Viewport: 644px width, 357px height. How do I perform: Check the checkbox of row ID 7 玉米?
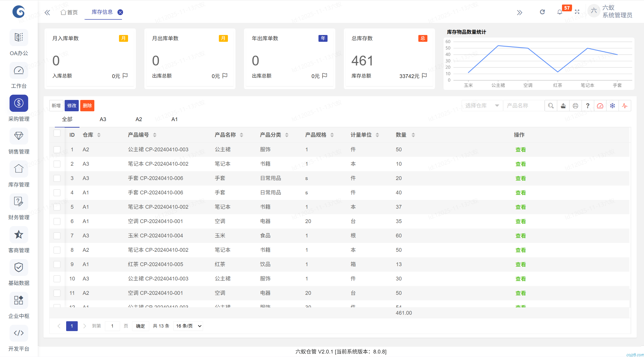click(x=57, y=236)
